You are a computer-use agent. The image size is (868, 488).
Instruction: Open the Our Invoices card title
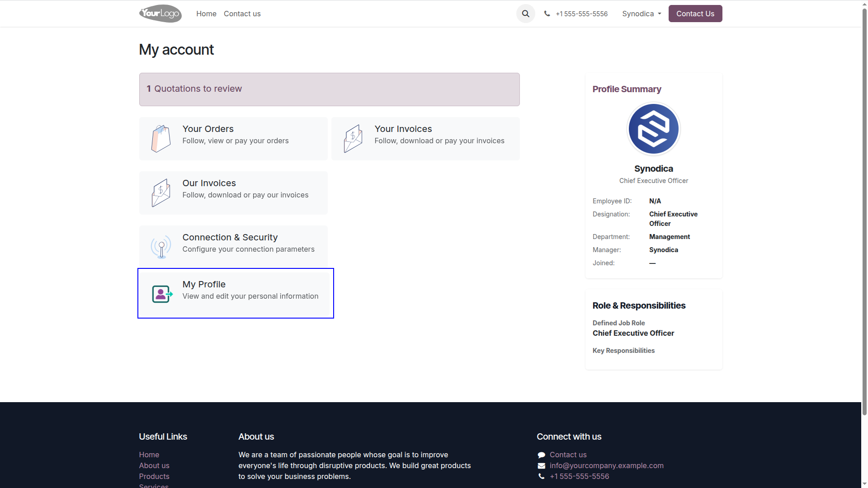pos(209,183)
